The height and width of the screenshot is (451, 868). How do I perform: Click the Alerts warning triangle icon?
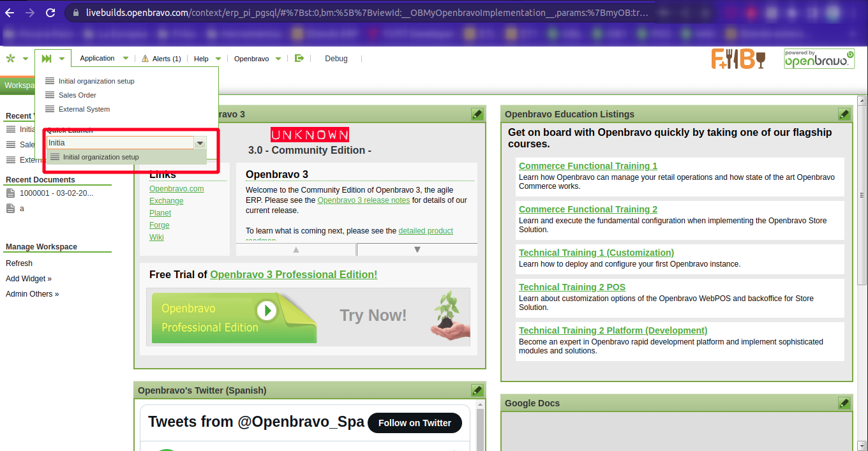(145, 59)
